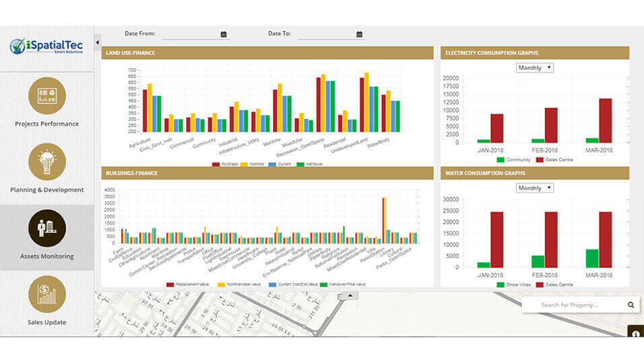Collapse the sidebar using the left arrow

point(97,42)
